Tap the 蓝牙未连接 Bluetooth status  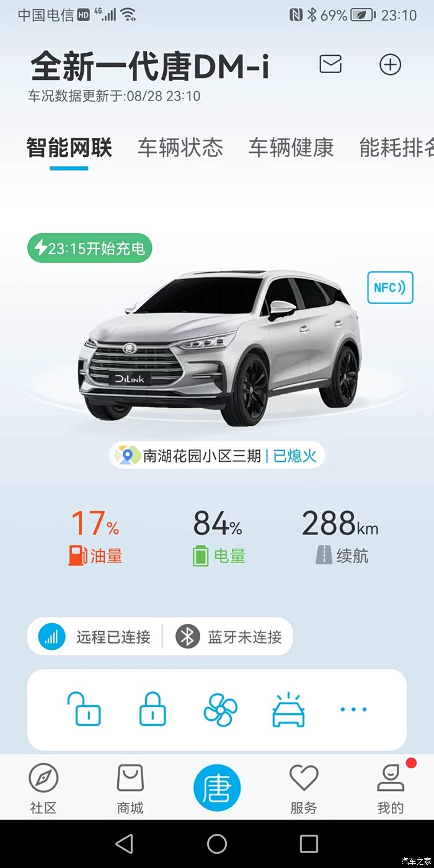coord(228,637)
